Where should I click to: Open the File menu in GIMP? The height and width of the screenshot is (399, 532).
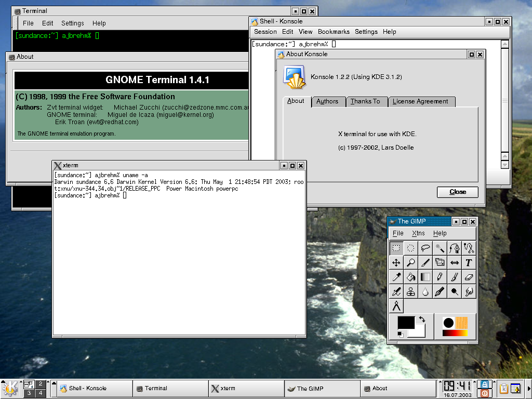click(398, 233)
